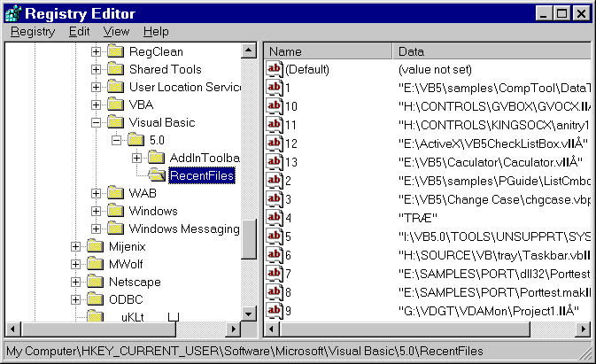The width and height of the screenshot is (596, 364).
Task: Click the tree pane scroll down arrow
Action: [249, 314]
